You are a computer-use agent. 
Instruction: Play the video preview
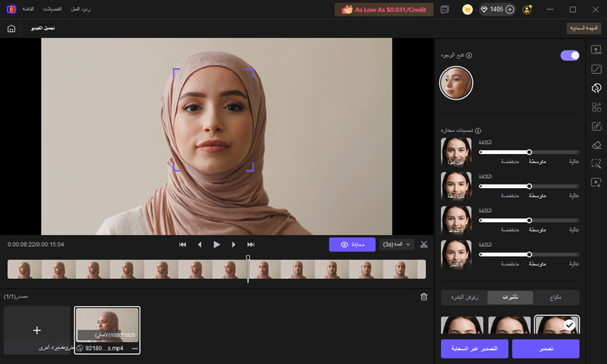(217, 245)
